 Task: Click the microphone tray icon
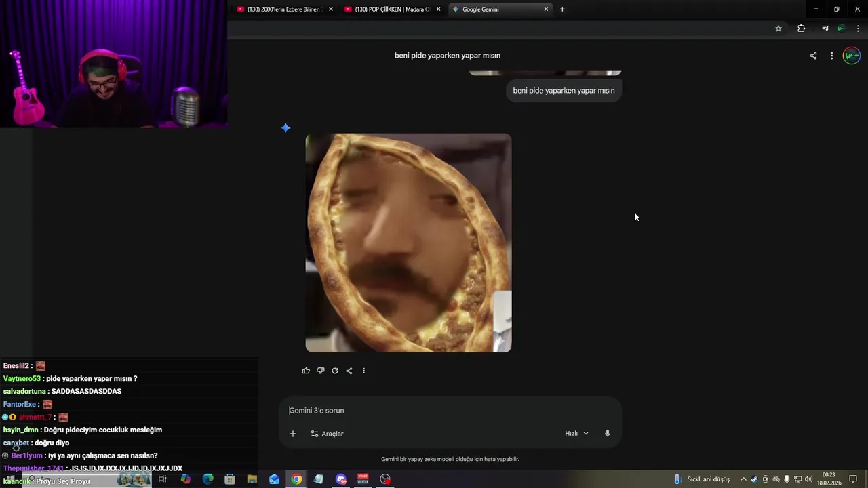[787, 479]
